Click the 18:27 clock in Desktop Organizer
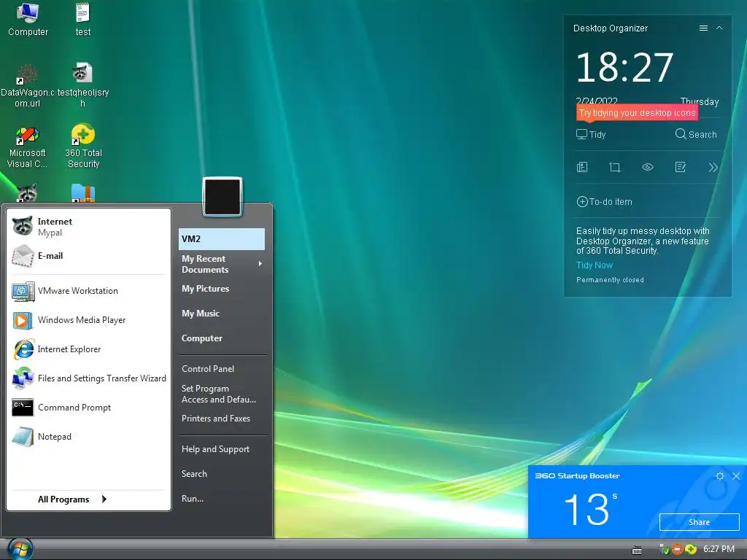The width and height of the screenshot is (747, 560). [624, 67]
